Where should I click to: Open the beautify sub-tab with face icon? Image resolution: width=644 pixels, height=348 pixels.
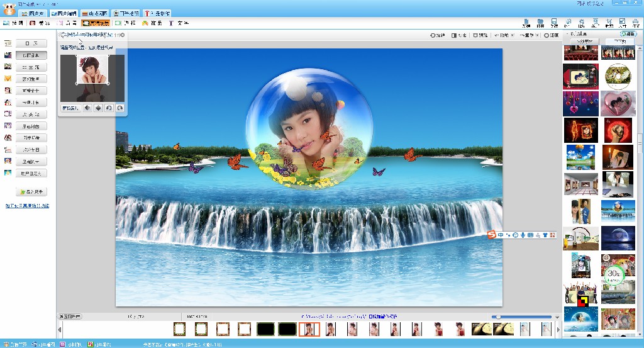40,23
